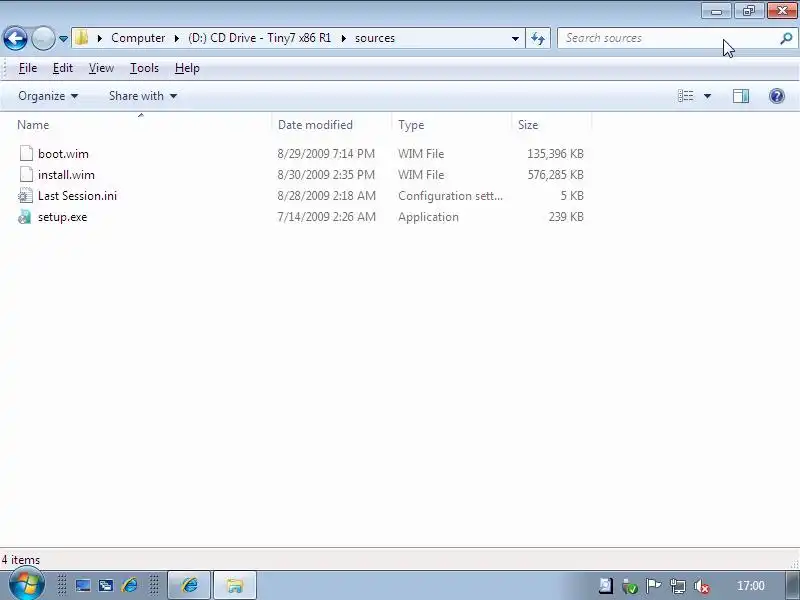Screen dimensions: 800x600
Task: Click the Last Session.ini file name
Action: (78, 196)
